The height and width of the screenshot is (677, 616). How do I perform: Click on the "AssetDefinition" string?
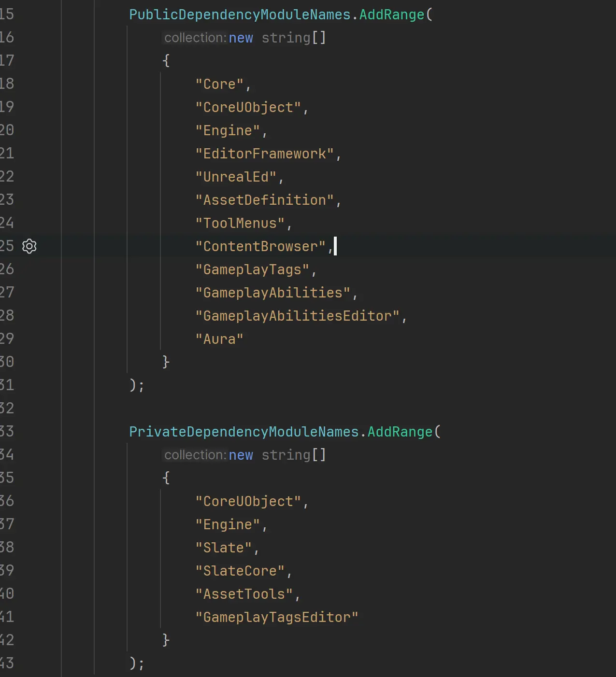[265, 200]
